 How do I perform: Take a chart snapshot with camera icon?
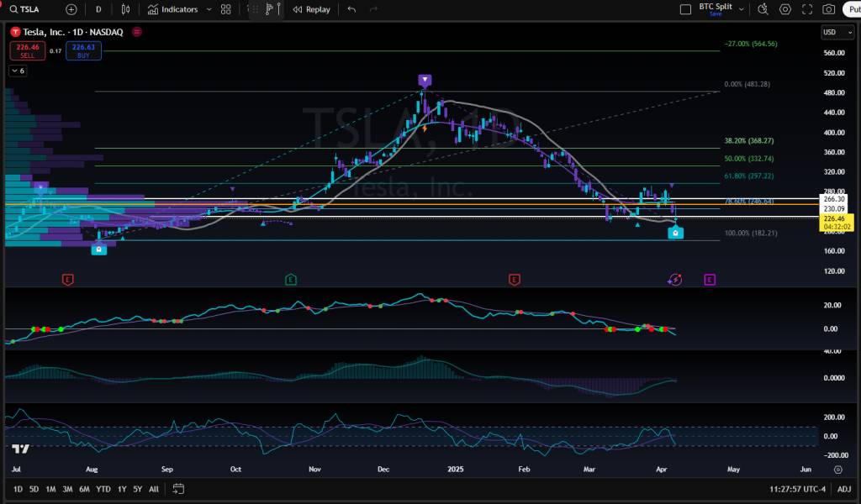point(828,9)
